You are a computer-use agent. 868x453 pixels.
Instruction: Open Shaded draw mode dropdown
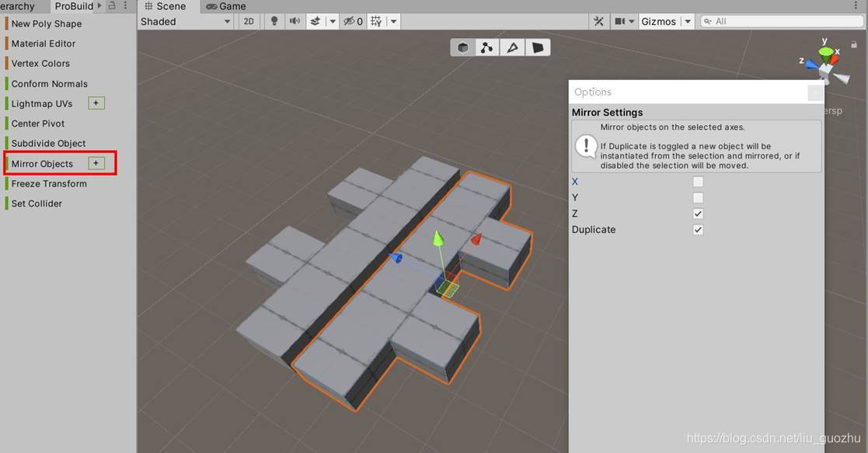(x=186, y=22)
